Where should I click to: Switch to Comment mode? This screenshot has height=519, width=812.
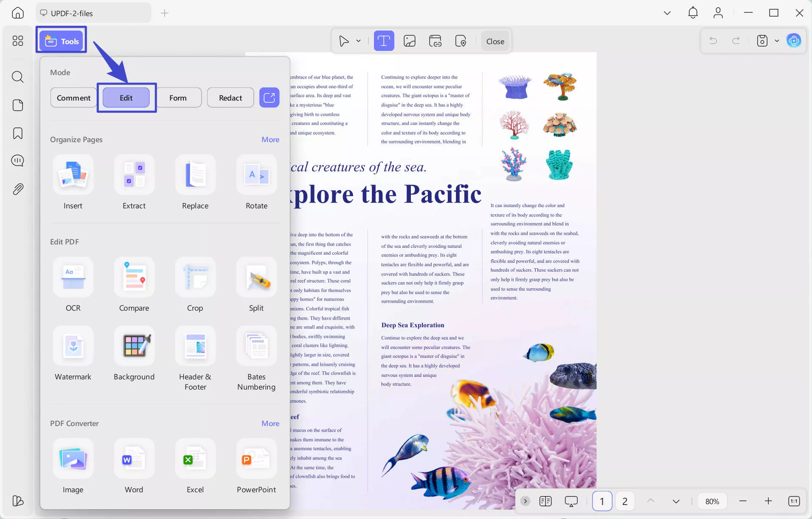pyautogui.click(x=73, y=98)
